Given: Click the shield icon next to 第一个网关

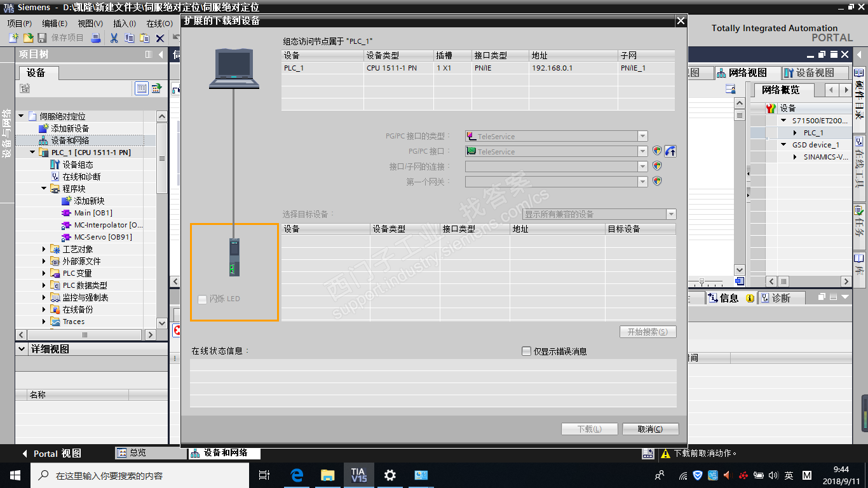Looking at the screenshot, I should point(658,182).
